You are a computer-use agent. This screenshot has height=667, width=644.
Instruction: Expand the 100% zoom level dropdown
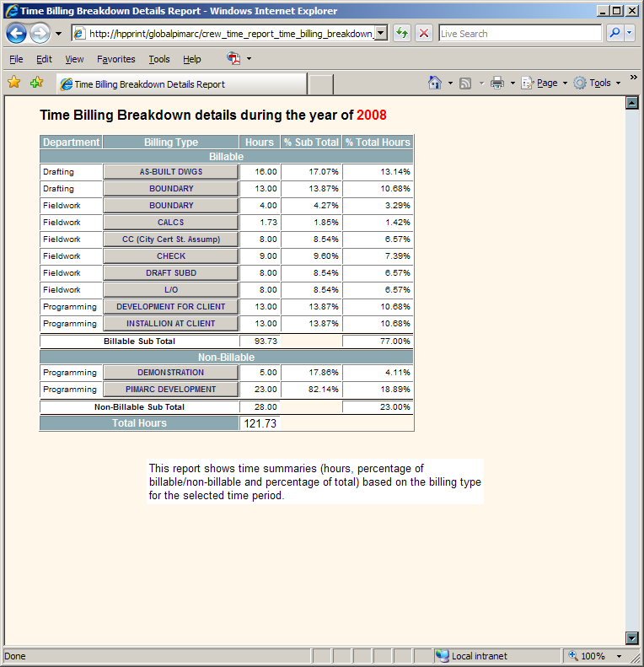tap(620, 656)
